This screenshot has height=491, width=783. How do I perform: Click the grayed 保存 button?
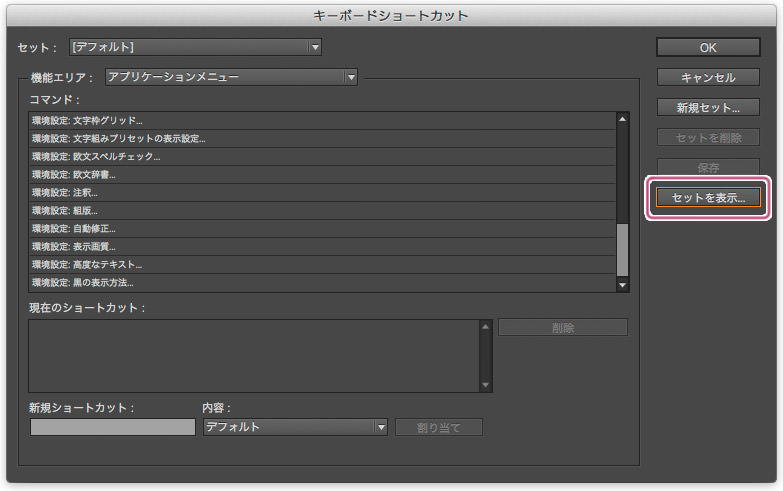point(708,167)
